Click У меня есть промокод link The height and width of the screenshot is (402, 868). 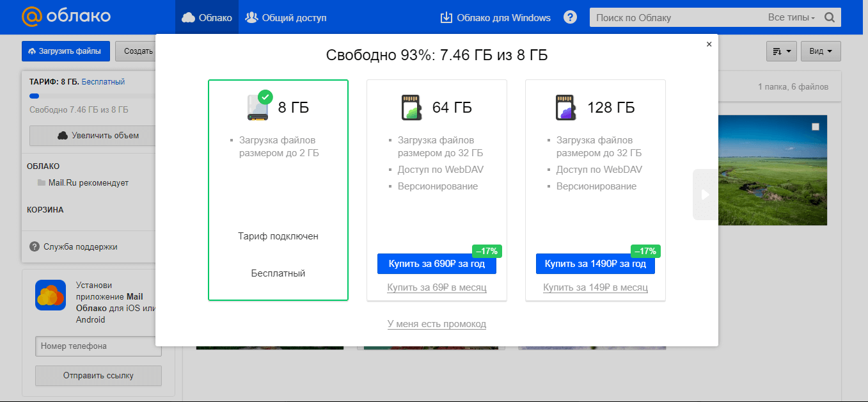pos(437,324)
